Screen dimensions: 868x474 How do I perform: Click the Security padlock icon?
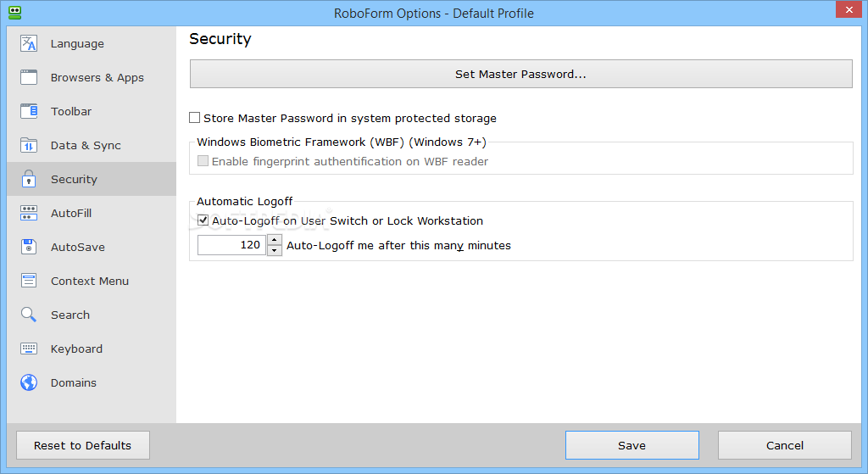(29, 179)
